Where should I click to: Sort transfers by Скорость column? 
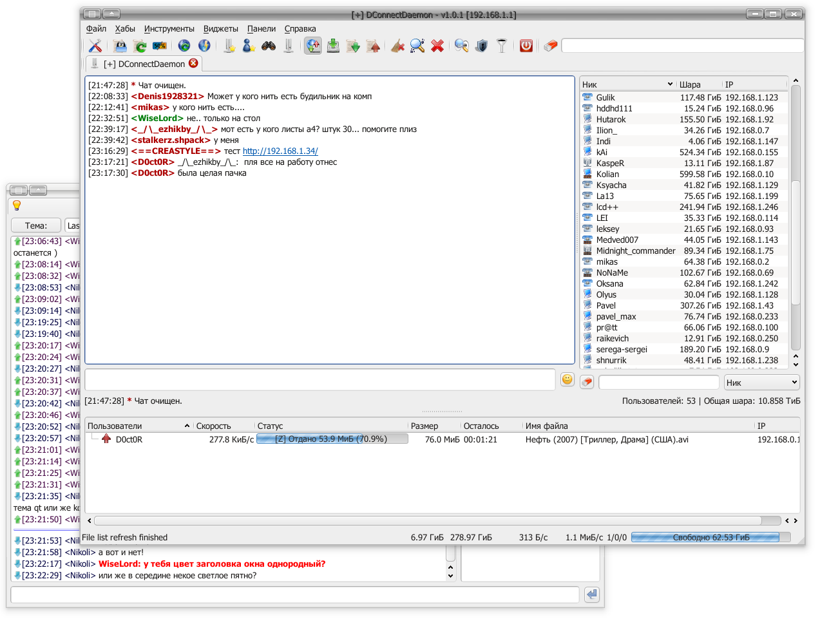[224, 426]
